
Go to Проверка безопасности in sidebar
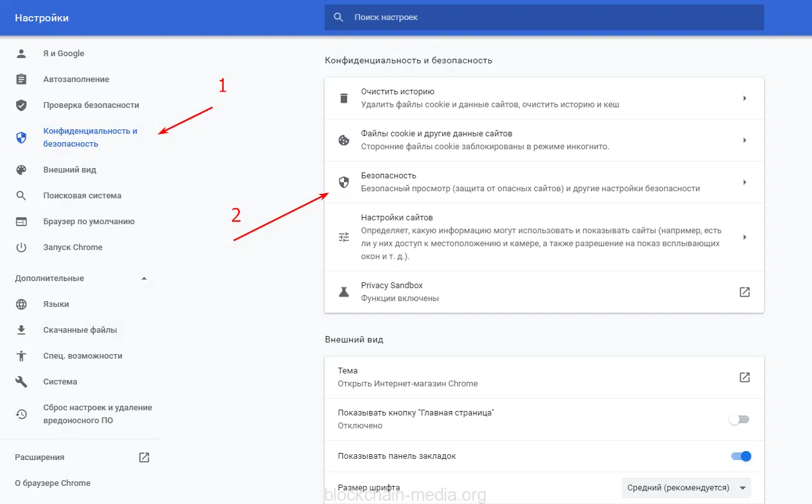[x=91, y=105]
